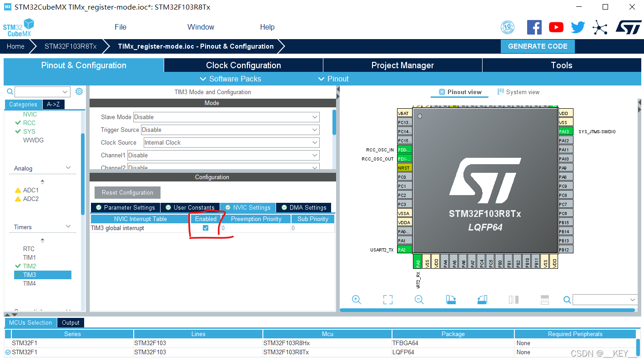Zoom in on the chip pinout
This screenshot has width=644, height=362.
pyautogui.click(x=357, y=300)
